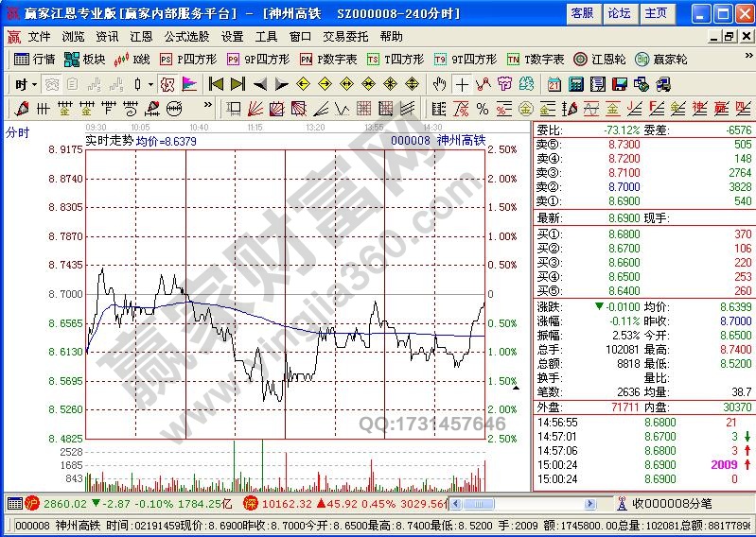Toggle the hand pan tool

[439, 83]
